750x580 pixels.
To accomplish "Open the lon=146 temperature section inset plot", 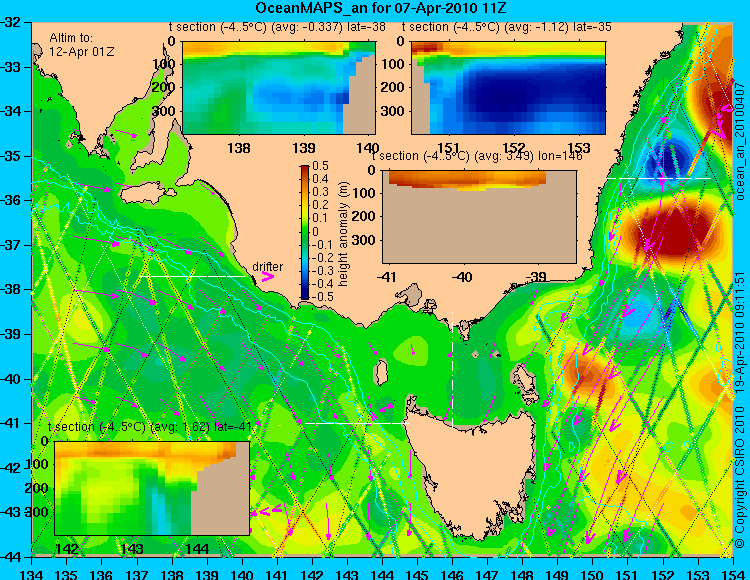I will [479, 217].
